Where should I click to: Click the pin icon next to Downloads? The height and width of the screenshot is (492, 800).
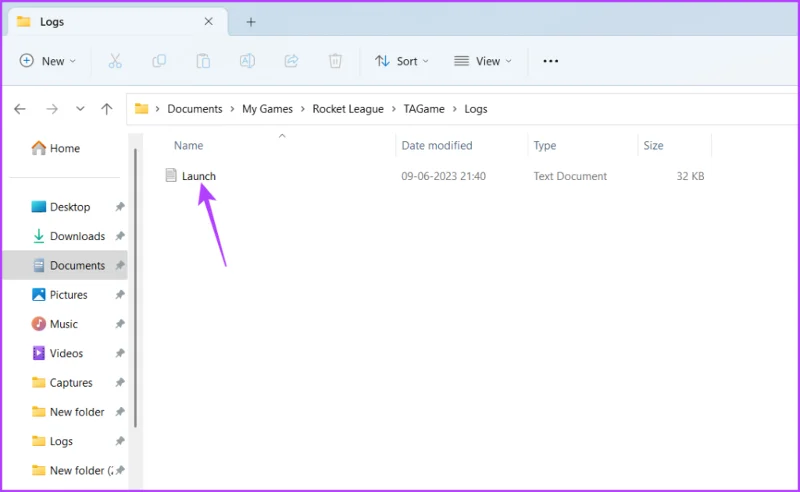(119, 236)
